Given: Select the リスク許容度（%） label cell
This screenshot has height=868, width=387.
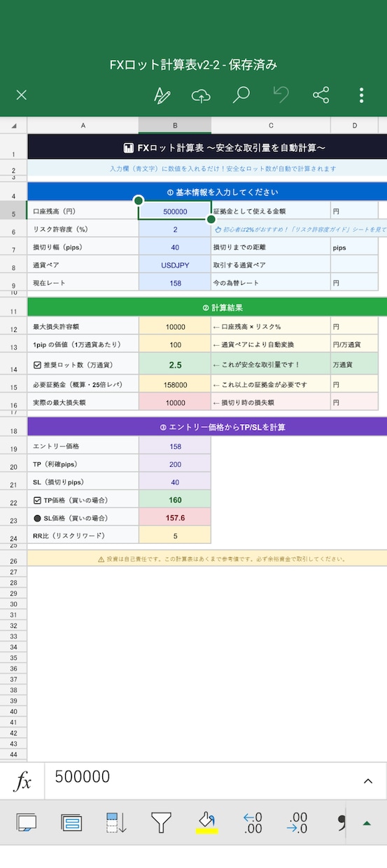Looking at the screenshot, I should coord(83,229).
